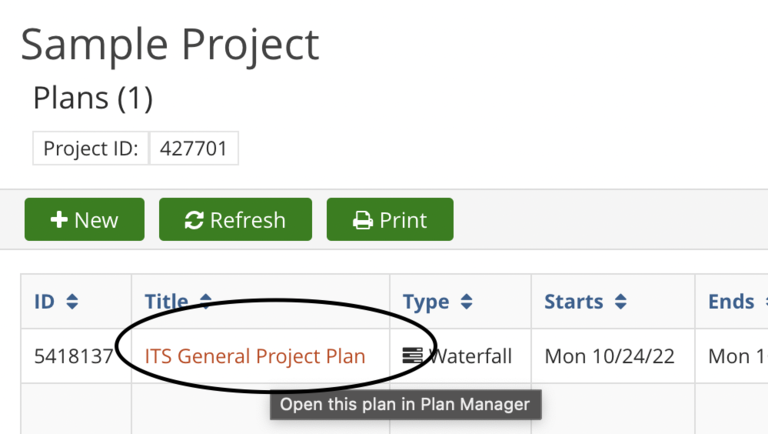
Task: Sort table by ID column header
Action: point(44,302)
